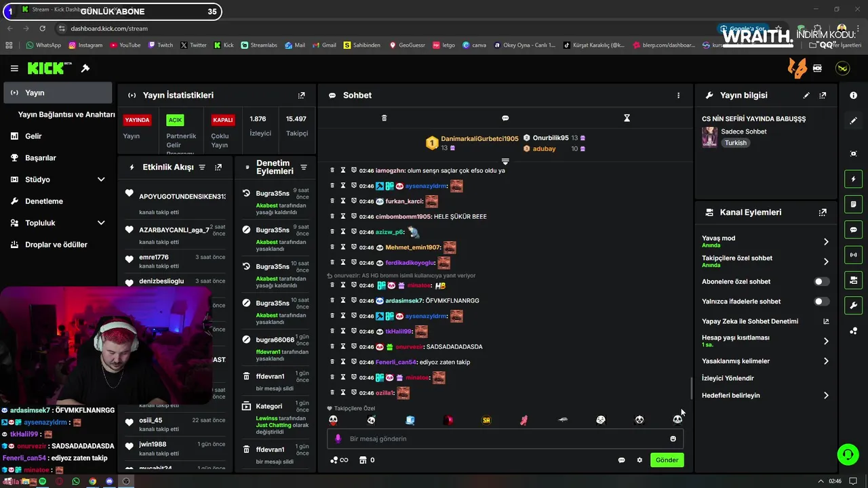Delete cimbombomm1905's HELE ŞÜKÜR BEEE message

pos(332,216)
